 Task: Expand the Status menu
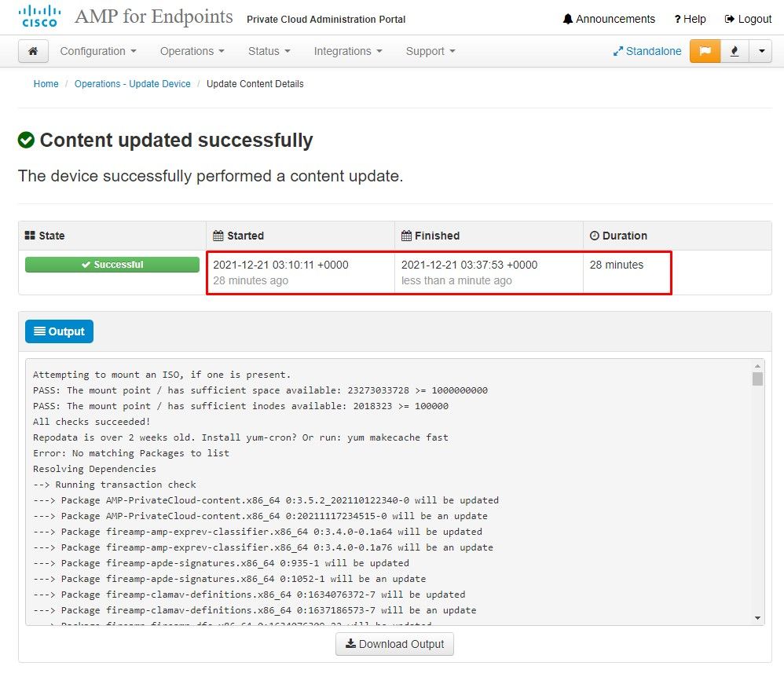tap(269, 51)
